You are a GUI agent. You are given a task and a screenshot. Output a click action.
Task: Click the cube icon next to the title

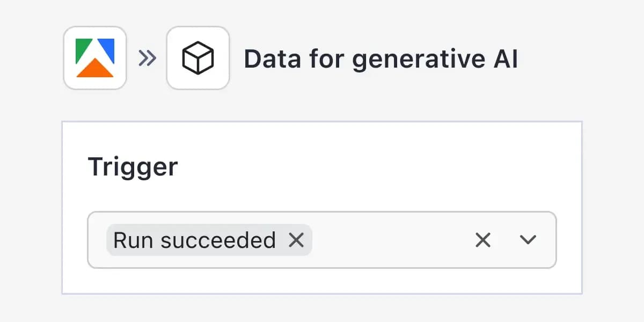point(198,57)
